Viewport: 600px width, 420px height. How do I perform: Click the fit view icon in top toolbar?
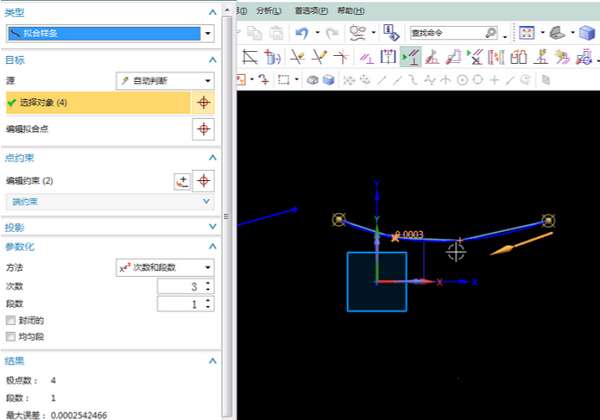pyautogui.click(x=528, y=32)
